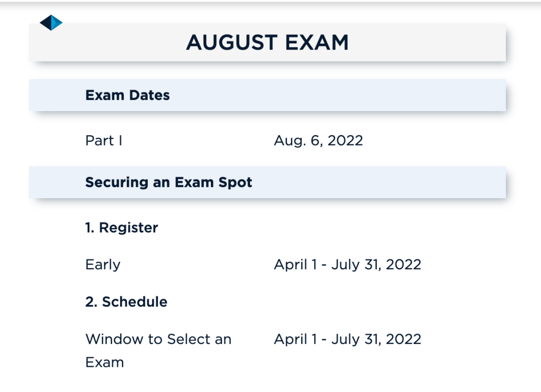This screenshot has width=541, height=392.
Task: Select the Early registration date range
Action: pyautogui.click(x=347, y=264)
